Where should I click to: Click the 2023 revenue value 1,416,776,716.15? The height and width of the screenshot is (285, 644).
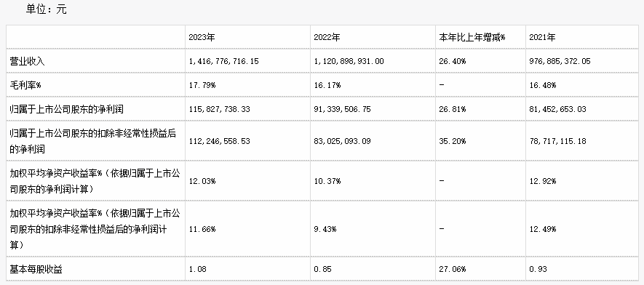point(224,62)
